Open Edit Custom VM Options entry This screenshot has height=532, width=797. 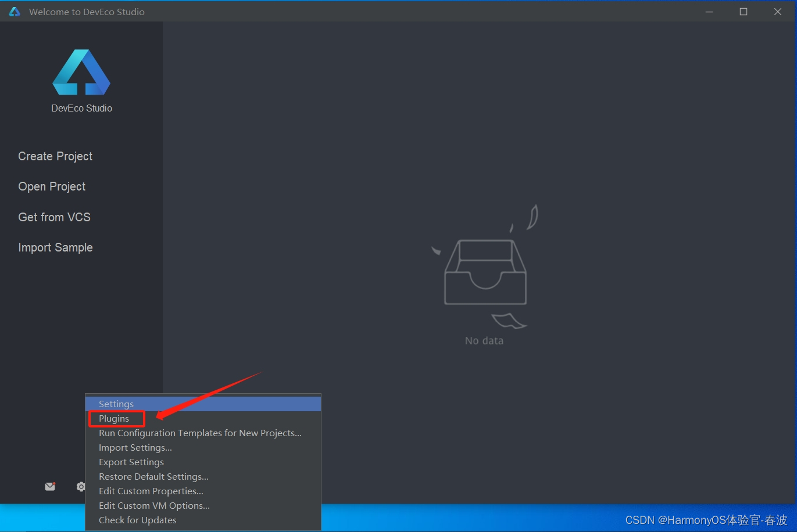point(203,505)
